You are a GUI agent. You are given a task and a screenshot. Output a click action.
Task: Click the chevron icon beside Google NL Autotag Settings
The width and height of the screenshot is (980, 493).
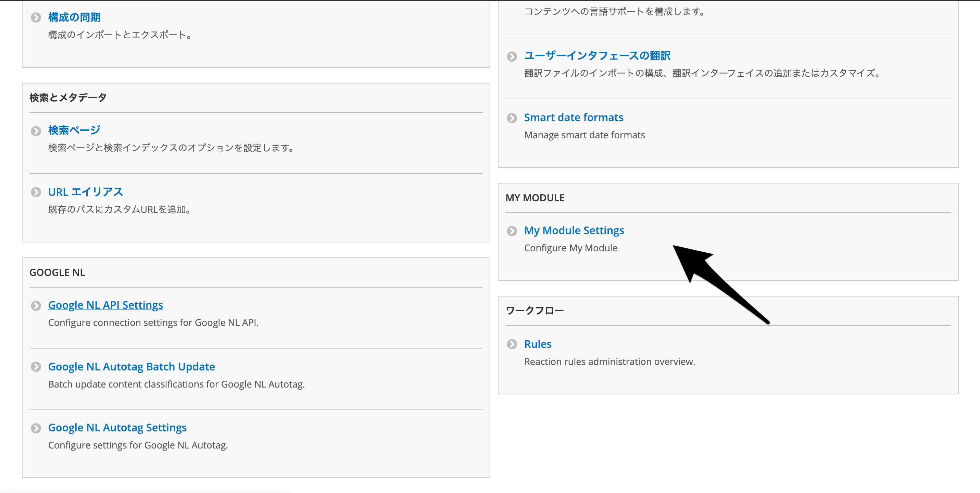click(x=37, y=428)
